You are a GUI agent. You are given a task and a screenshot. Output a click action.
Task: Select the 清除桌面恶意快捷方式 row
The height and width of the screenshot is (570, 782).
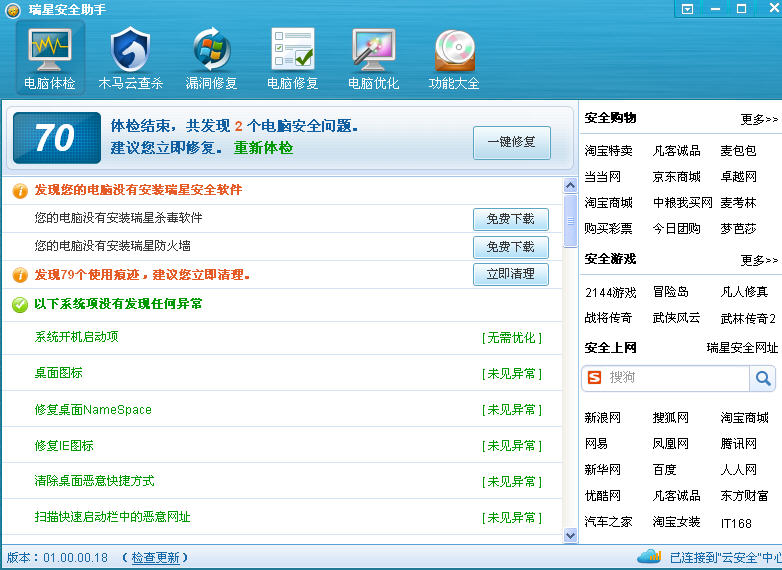282,481
